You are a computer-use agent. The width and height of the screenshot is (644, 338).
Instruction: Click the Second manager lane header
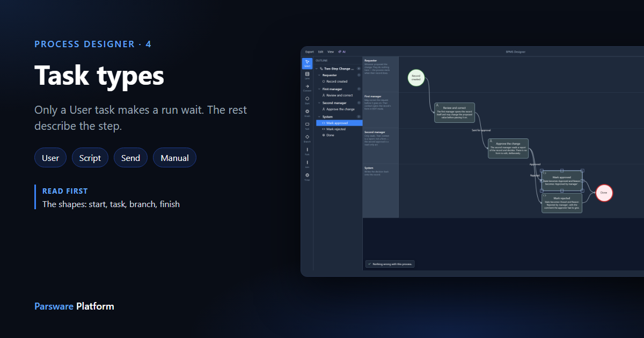click(x=380, y=146)
